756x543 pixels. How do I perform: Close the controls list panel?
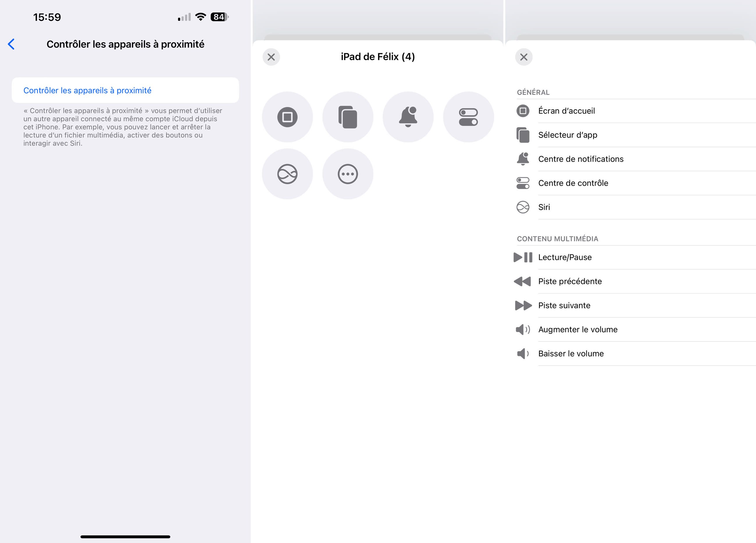[x=523, y=57]
